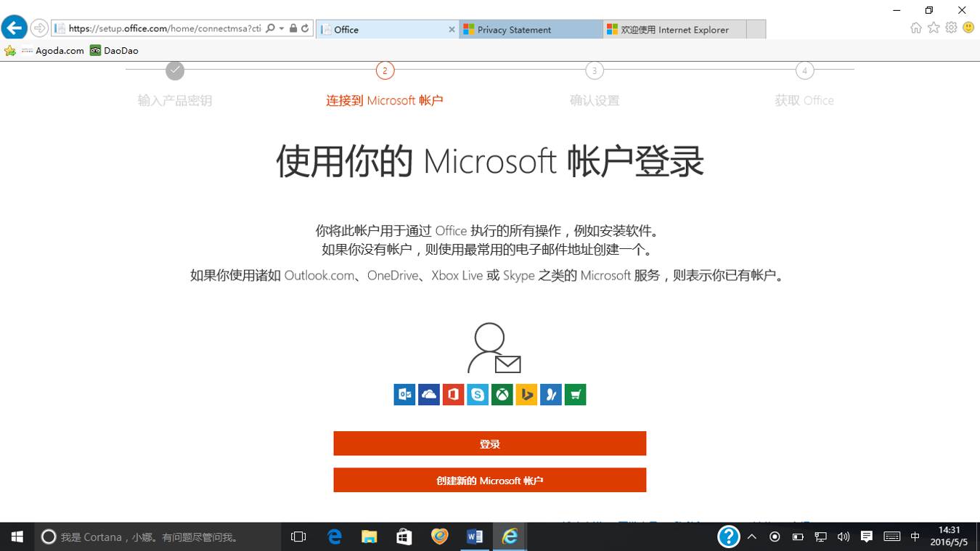This screenshot has width=980, height=551.
Task: Click the MSN butterfly service icon
Action: (550, 394)
